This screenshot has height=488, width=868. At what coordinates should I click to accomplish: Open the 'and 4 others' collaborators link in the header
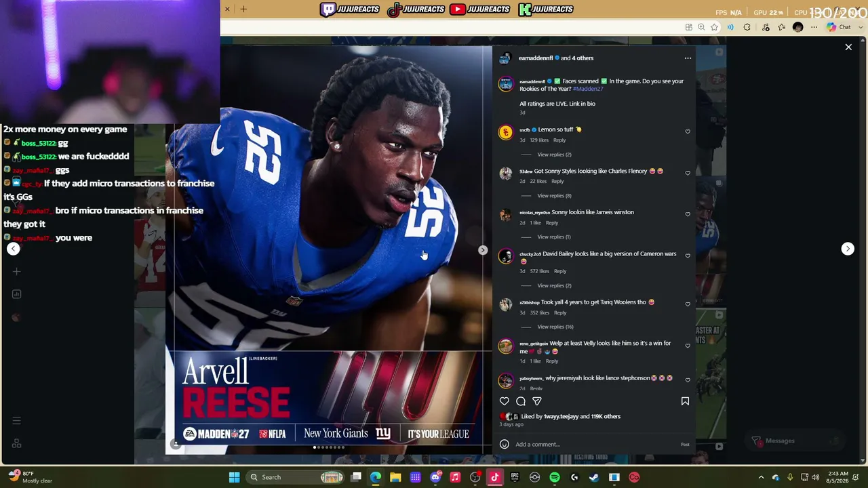tap(582, 58)
